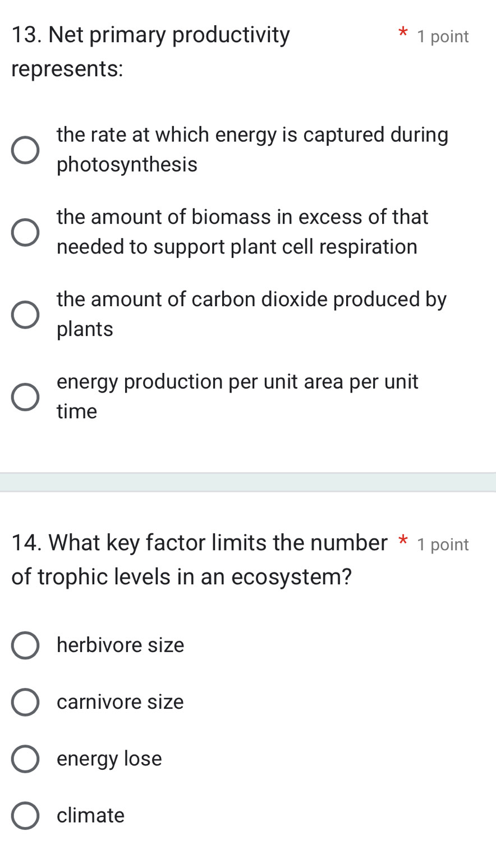Click the radio circle next to 'climate'
Screen dimensions: 496x868
click(25, 815)
